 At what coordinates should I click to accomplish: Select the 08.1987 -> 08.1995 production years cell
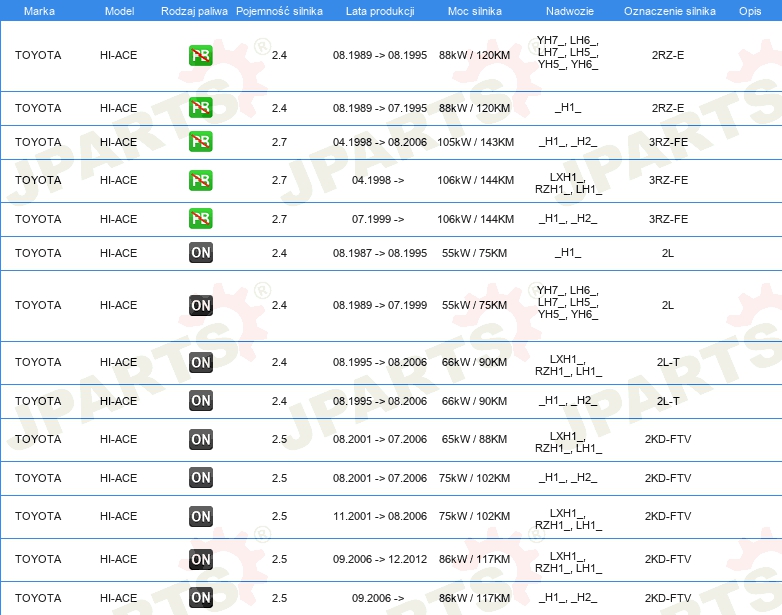click(x=380, y=253)
